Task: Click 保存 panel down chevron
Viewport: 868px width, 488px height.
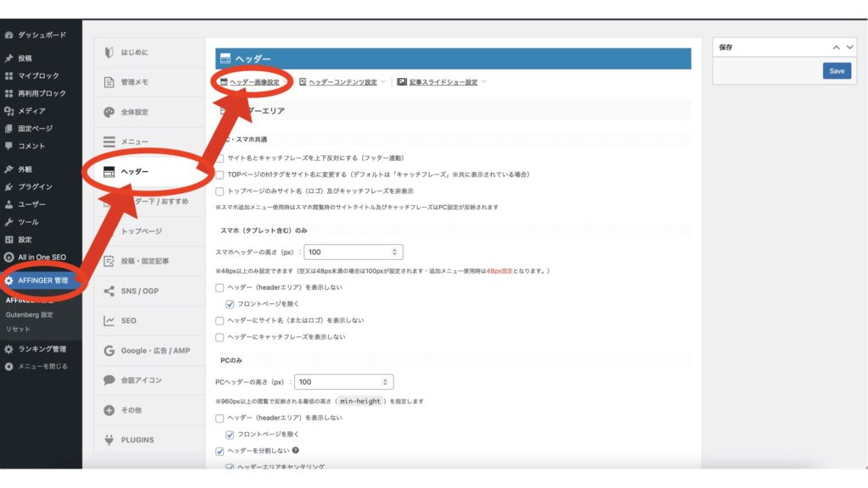Action: (x=849, y=47)
